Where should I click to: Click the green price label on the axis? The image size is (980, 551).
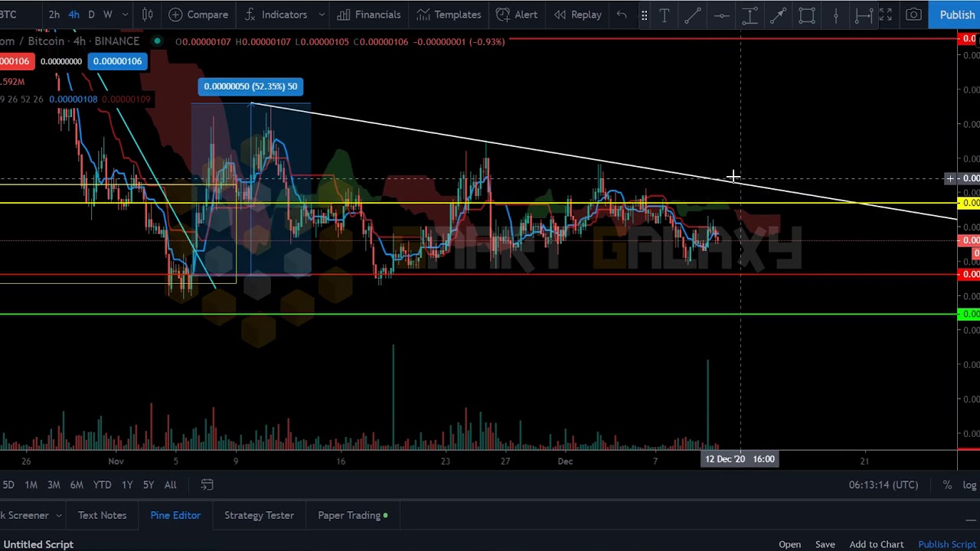(x=969, y=314)
